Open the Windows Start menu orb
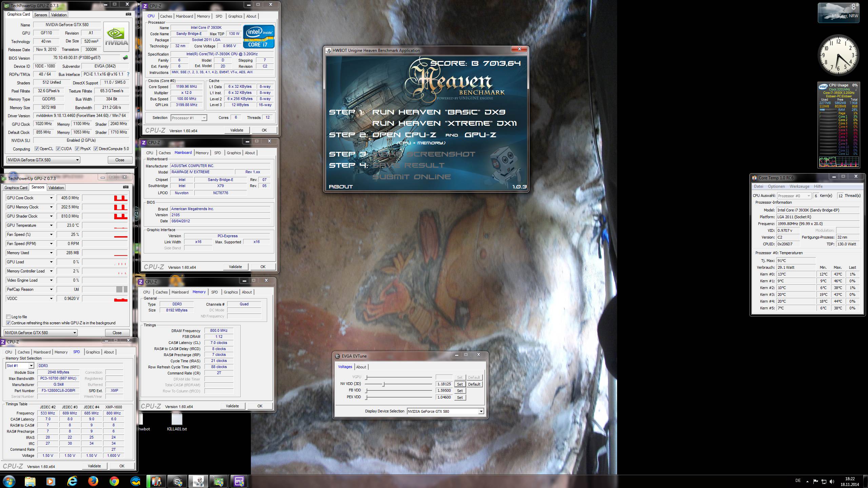This screenshot has height=488, width=868. 9,481
